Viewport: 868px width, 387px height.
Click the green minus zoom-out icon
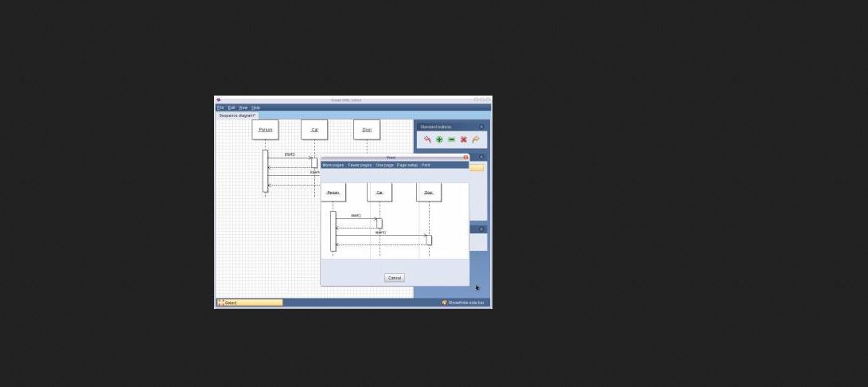coord(451,139)
